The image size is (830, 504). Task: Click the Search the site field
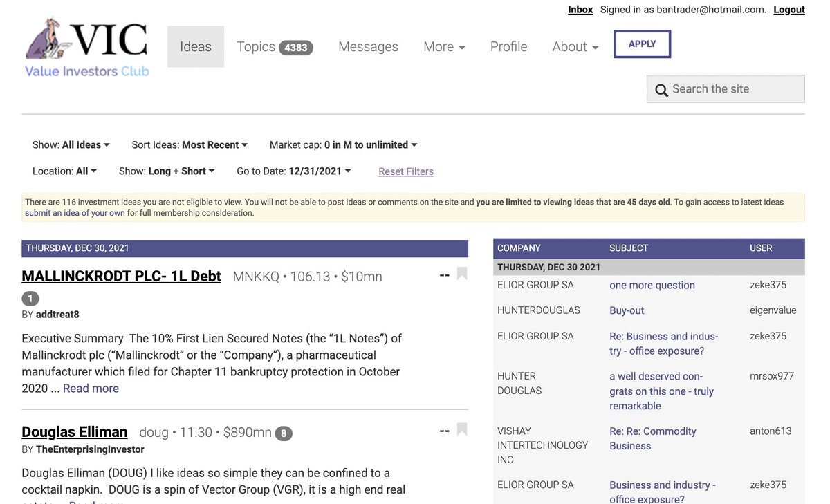(726, 89)
